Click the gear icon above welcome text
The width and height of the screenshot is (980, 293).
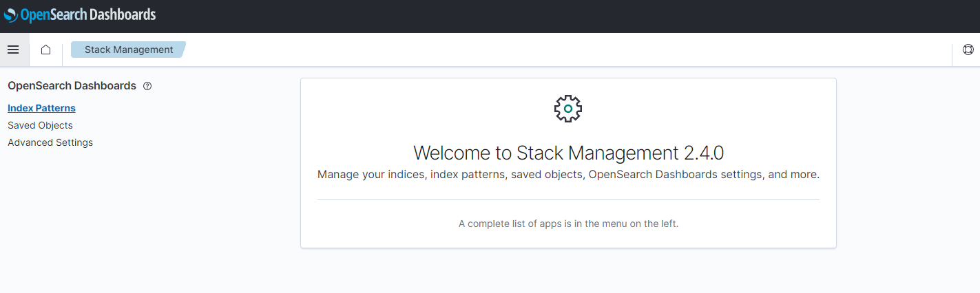[568, 109]
